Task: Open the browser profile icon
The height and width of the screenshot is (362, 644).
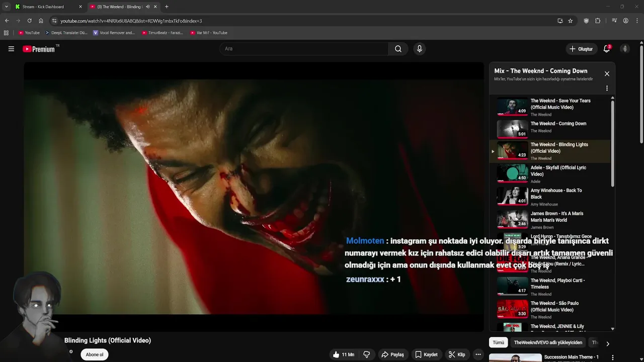Action: pyautogui.click(x=625, y=21)
